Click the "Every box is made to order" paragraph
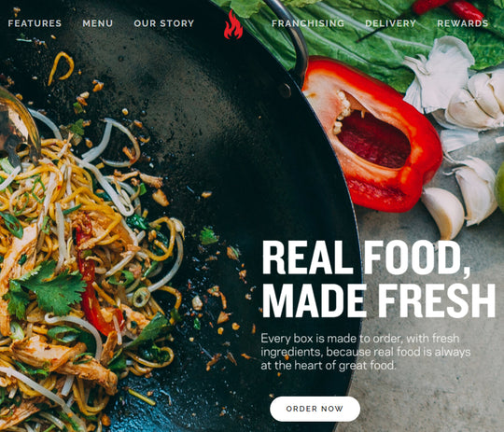504x432 pixels. pyautogui.click(x=366, y=352)
